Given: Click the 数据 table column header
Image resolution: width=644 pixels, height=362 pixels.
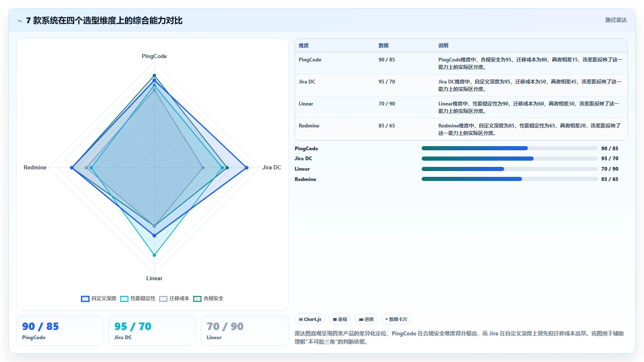Looking at the screenshot, I should coord(383,46).
